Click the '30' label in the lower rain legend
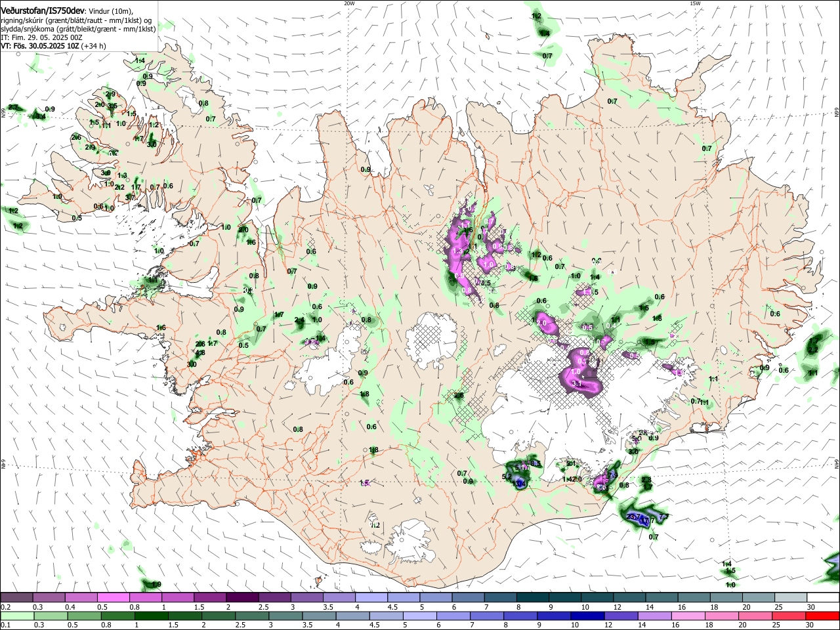840x630 pixels. pos(810,625)
